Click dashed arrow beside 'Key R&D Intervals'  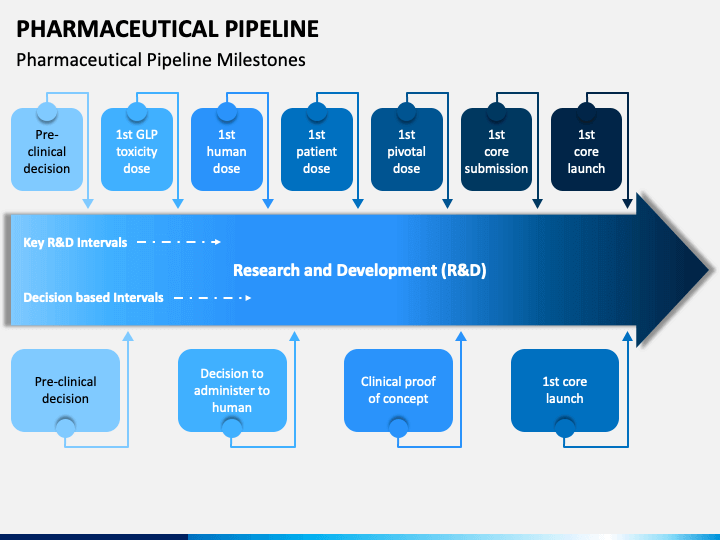click(x=179, y=242)
